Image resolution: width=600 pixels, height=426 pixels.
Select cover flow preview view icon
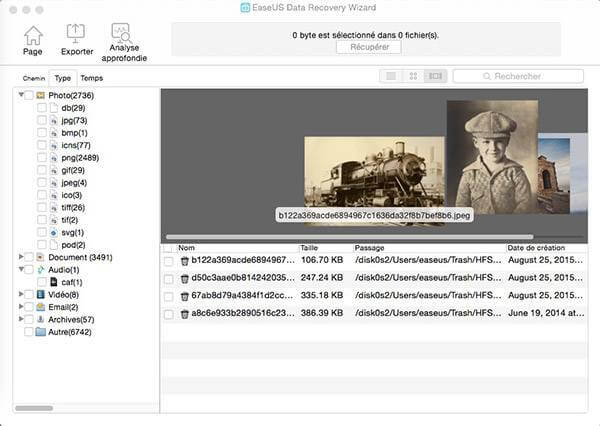pyautogui.click(x=435, y=76)
